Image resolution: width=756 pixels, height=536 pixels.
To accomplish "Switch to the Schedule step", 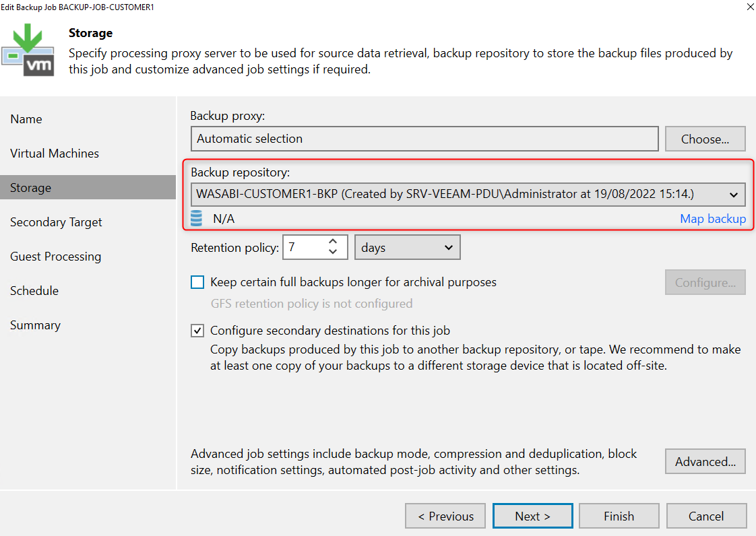I will point(34,291).
